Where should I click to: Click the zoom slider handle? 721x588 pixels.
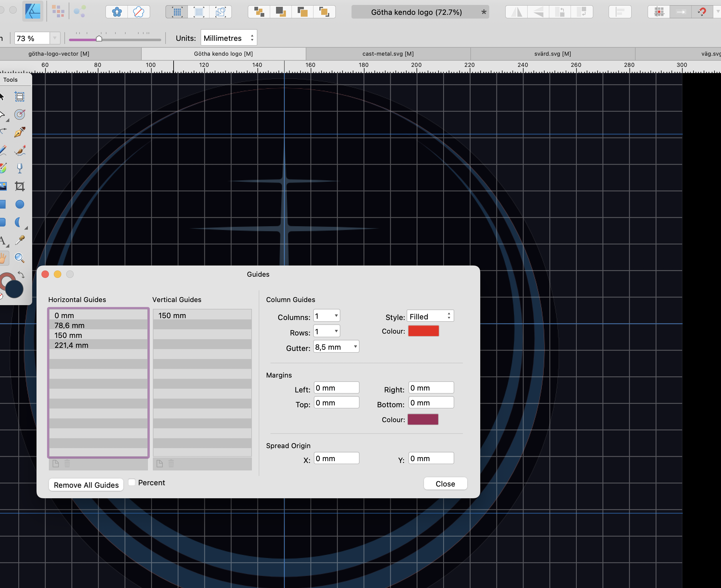click(99, 39)
